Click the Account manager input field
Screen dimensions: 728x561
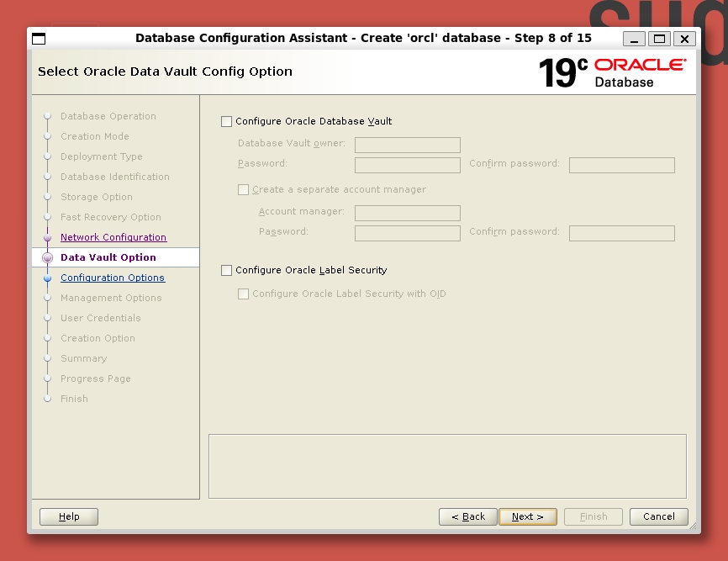coord(408,213)
